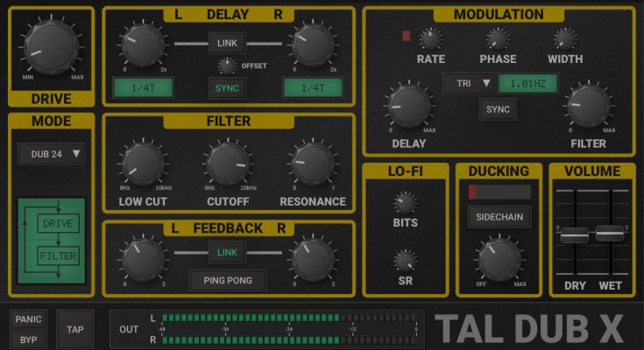
Task: Open the DUB 24 mode dropdown
Action: click(53, 154)
